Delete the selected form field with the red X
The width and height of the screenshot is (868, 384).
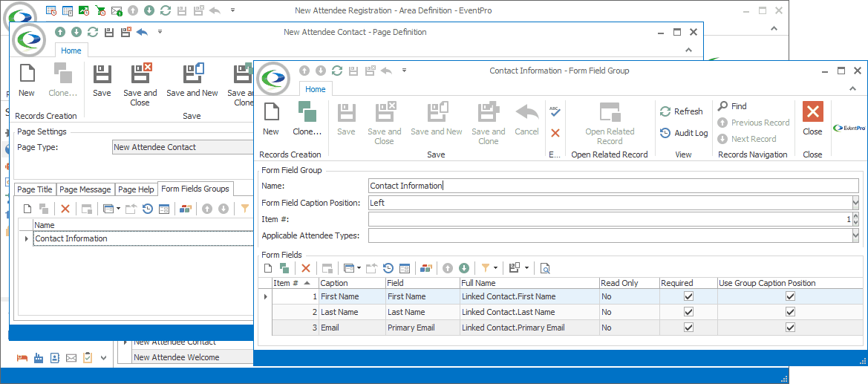pyautogui.click(x=306, y=268)
